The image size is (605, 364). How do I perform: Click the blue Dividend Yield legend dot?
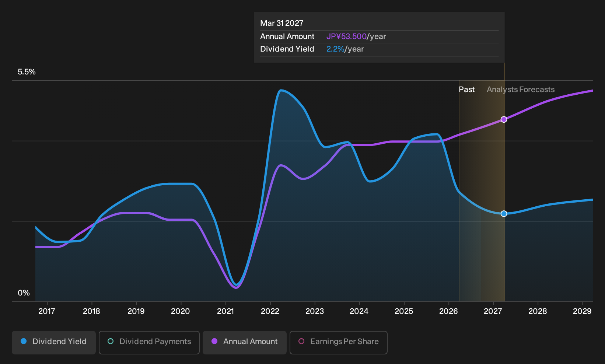[24, 341]
